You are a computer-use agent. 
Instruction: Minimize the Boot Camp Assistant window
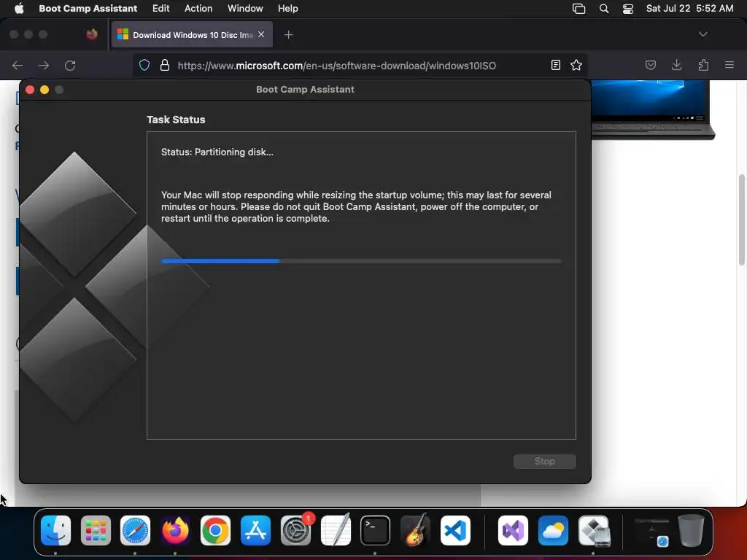point(44,90)
